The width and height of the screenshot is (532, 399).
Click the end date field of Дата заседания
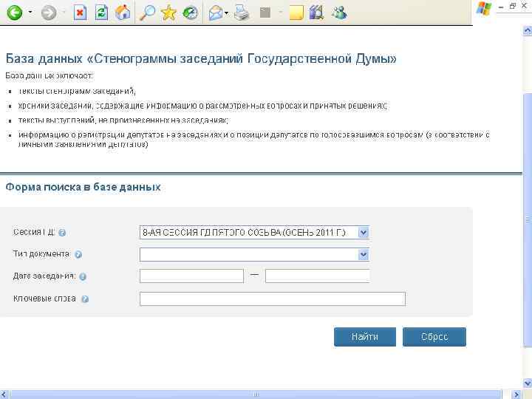tap(318, 276)
